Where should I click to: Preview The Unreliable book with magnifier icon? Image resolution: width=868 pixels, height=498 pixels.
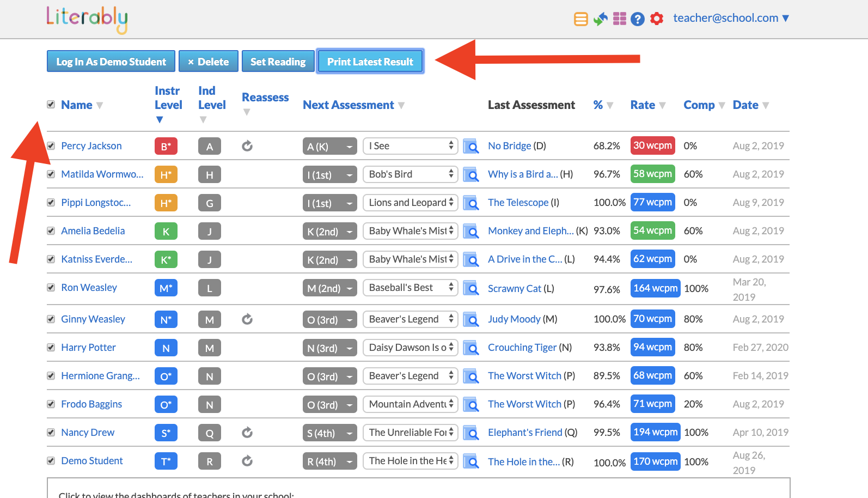(471, 433)
